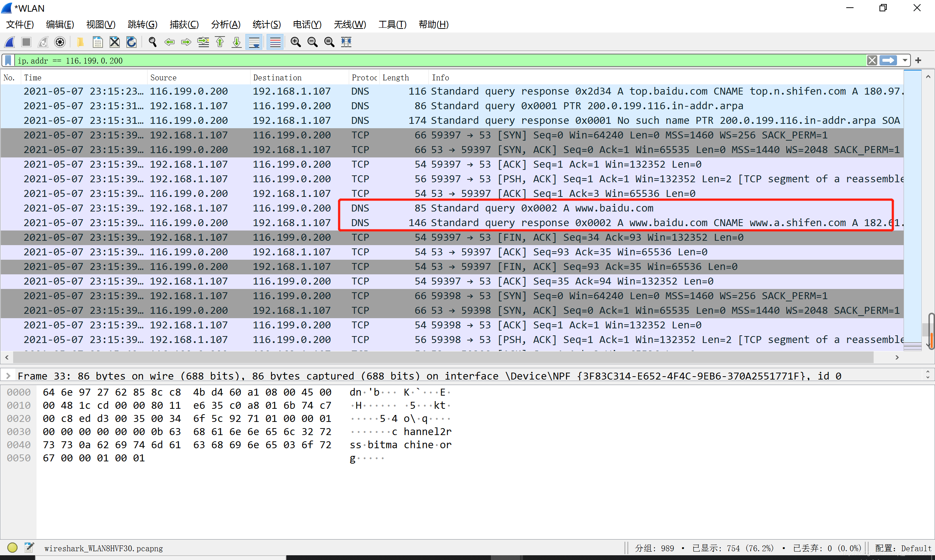Image resolution: width=935 pixels, height=560 pixels.
Task: Open the 跳转(G) menu
Action: [x=142, y=24]
